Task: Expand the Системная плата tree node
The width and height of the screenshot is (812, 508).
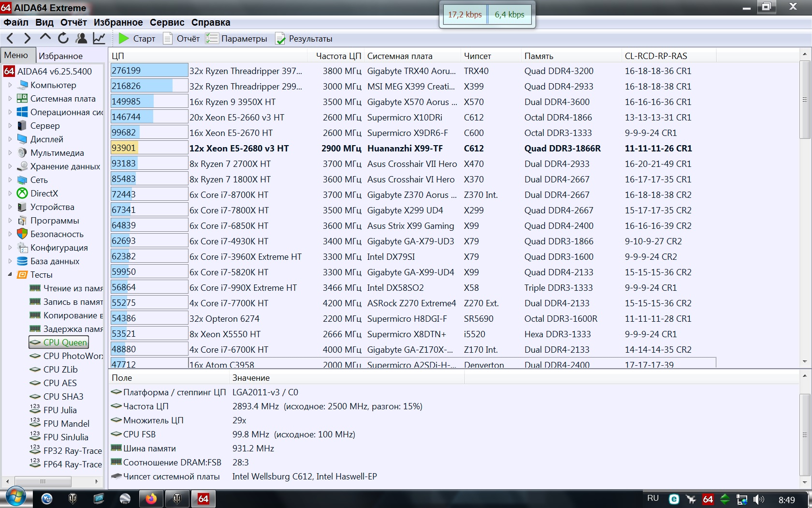Action: tap(10, 99)
